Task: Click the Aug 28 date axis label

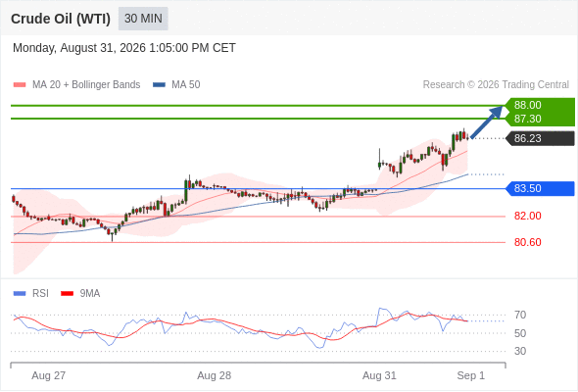Action: pos(214,375)
